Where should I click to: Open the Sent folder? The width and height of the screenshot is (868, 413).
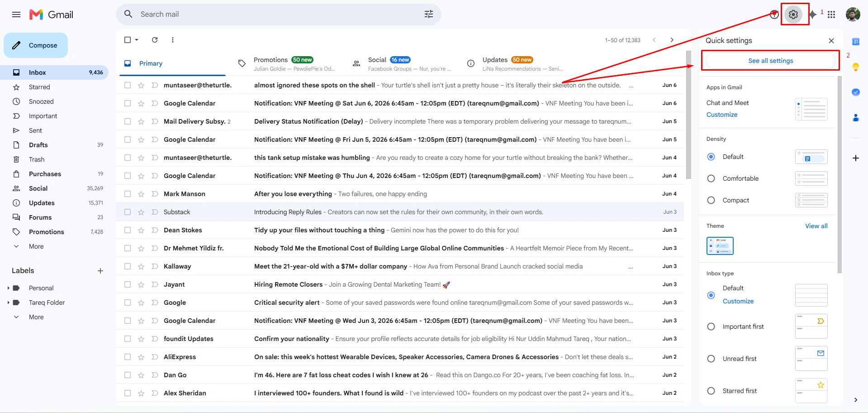(35, 130)
